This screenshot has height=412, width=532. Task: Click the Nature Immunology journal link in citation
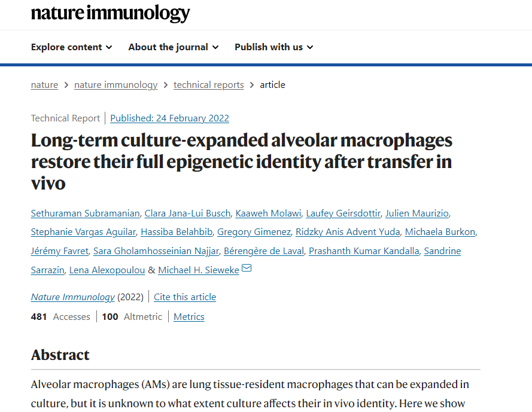(x=73, y=297)
